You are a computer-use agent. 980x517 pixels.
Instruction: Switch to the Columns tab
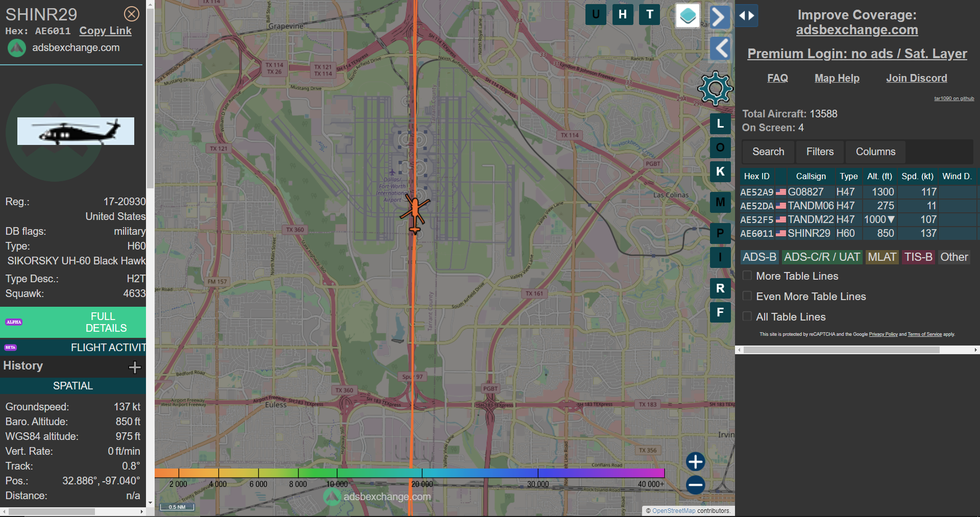point(875,152)
